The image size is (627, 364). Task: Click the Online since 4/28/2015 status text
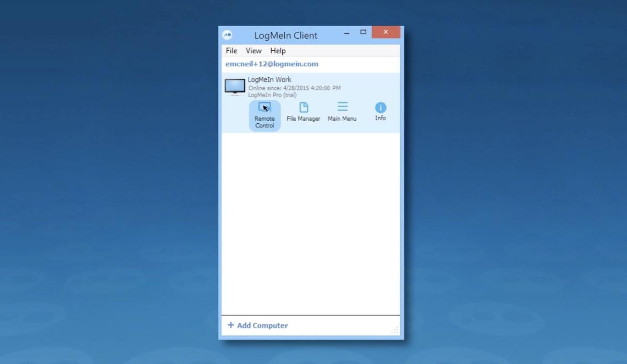294,88
